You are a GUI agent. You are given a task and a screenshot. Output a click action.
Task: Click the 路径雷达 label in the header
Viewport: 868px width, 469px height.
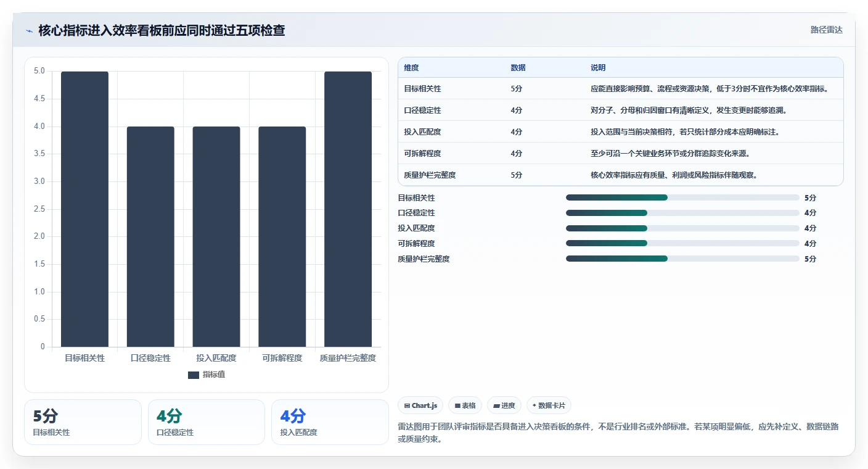click(826, 30)
